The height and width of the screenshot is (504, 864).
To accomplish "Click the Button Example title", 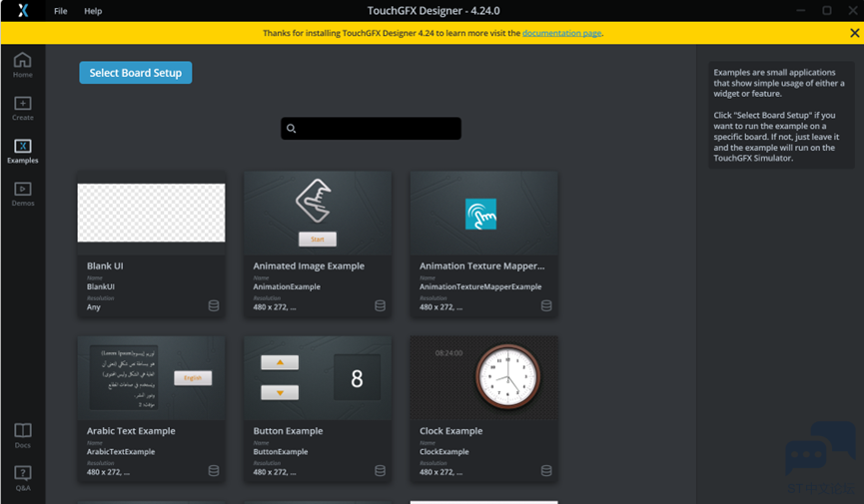I will click(289, 431).
